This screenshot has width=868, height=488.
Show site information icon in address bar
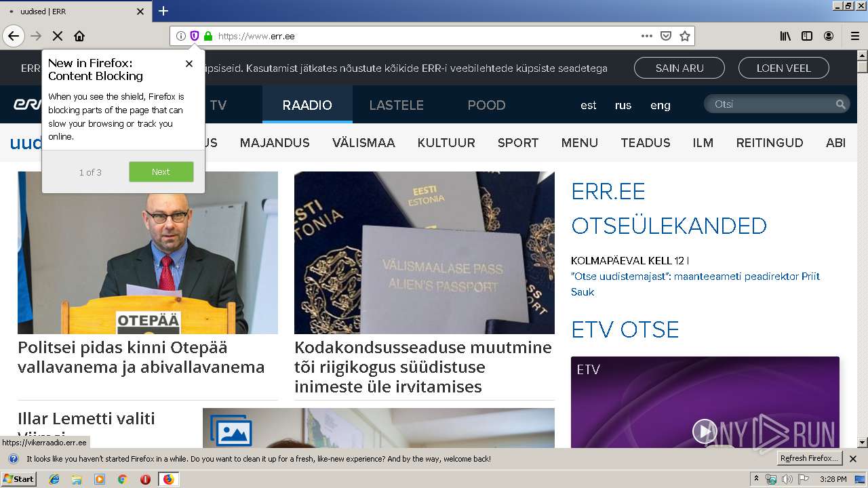[x=181, y=36]
